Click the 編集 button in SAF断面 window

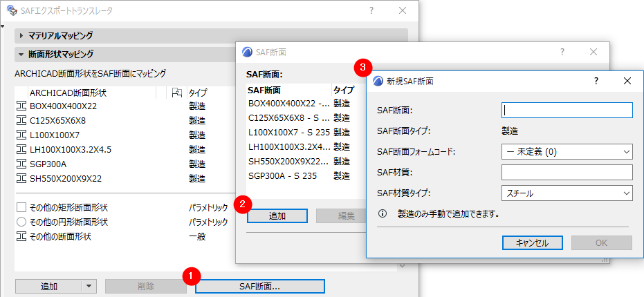click(x=341, y=215)
